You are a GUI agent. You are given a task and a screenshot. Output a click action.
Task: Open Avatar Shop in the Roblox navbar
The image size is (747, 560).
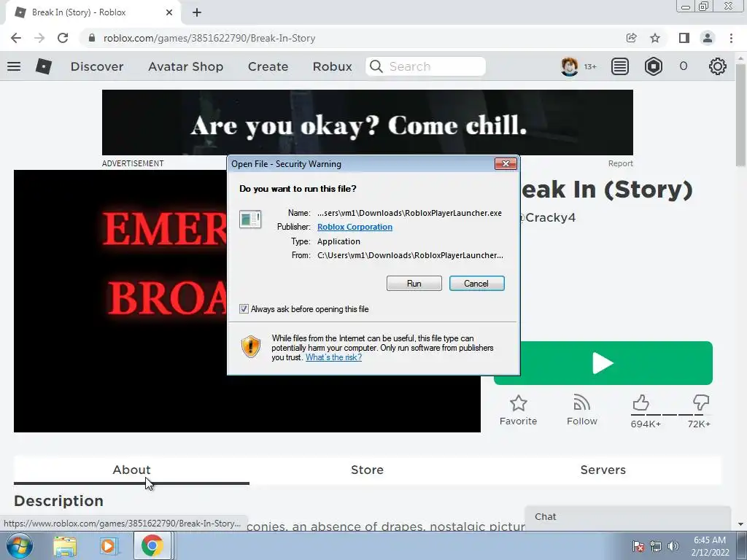click(x=186, y=66)
